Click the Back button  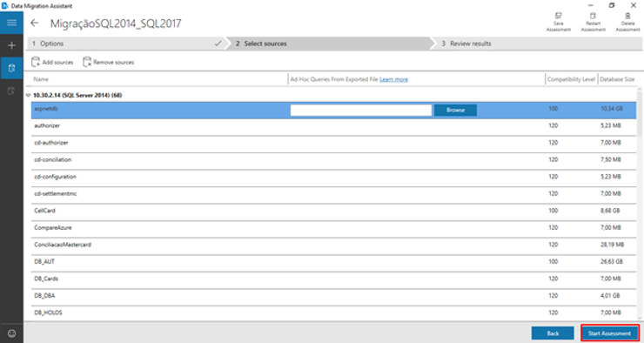pyautogui.click(x=553, y=333)
